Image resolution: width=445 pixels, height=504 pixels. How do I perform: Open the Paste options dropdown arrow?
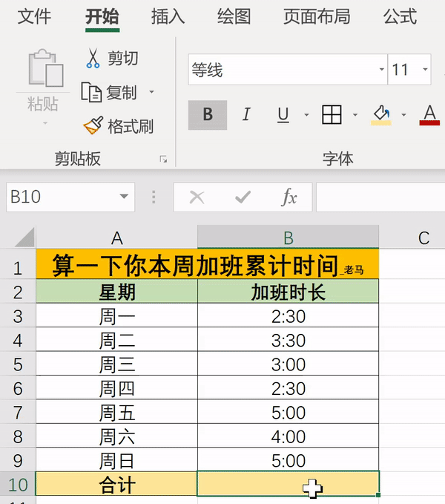tap(45, 122)
